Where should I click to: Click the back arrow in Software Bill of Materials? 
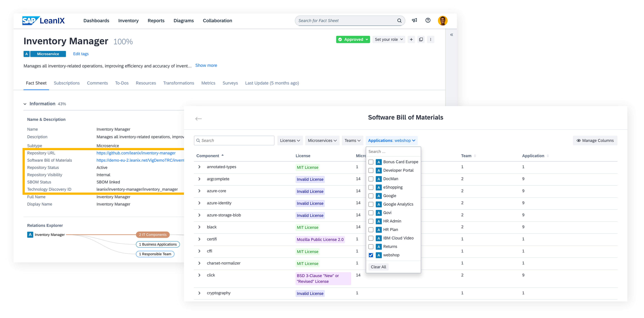(199, 119)
